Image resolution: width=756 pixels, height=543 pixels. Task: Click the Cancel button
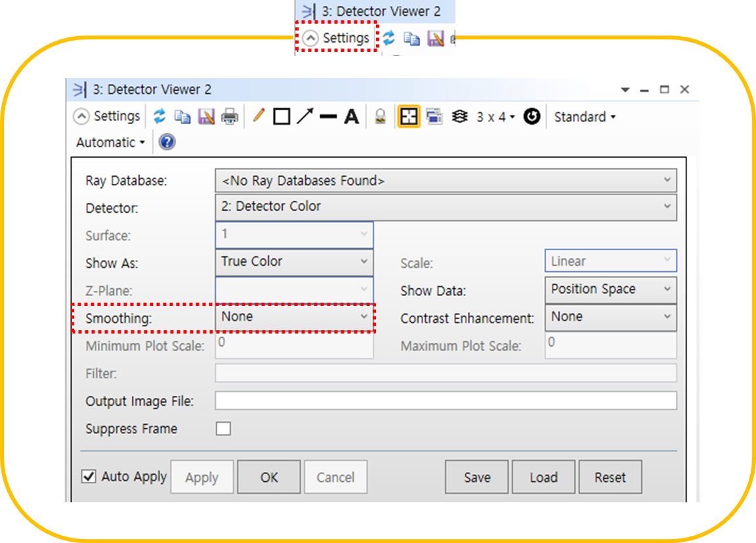click(x=335, y=477)
